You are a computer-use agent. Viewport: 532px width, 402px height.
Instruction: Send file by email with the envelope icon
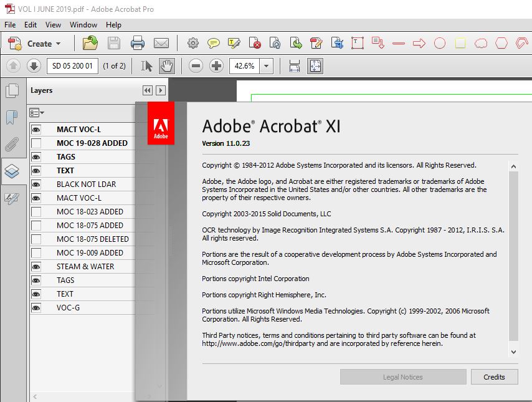[x=161, y=44]
